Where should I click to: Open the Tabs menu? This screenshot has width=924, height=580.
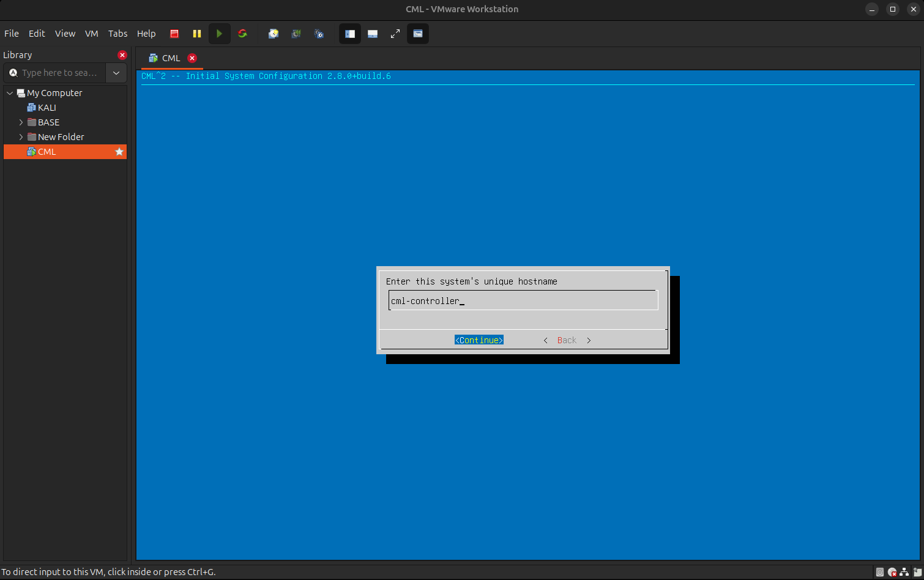click(117, 34)
